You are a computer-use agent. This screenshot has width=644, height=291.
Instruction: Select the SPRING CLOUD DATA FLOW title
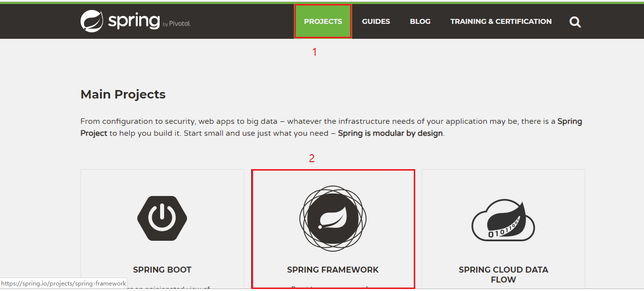coord(503,275)
